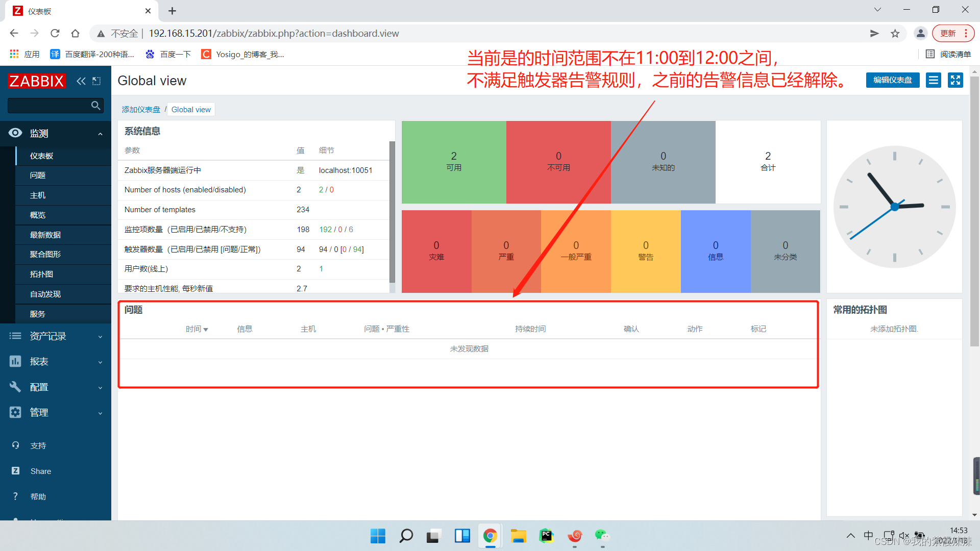Open the 百度翻译 bookmark

click(x=92, y=54)
